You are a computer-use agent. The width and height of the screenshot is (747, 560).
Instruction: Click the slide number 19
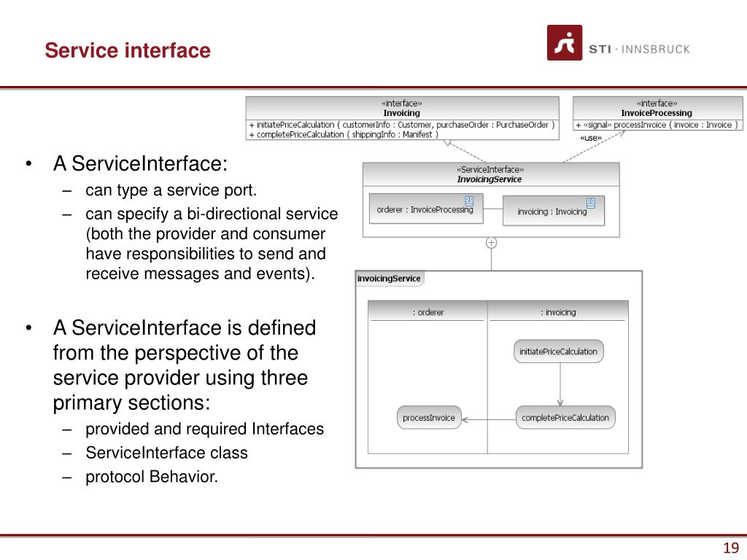coord(731,548)
